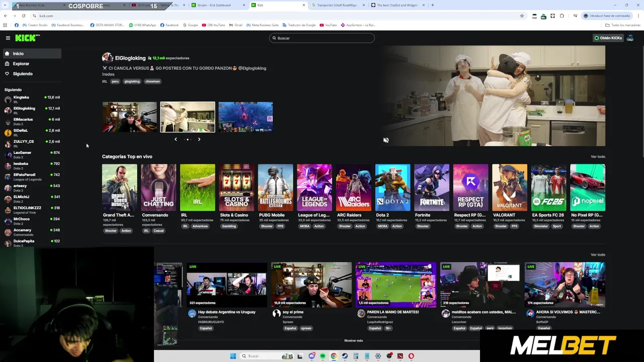Screen dimensions: 644x362
Task: Bookmark this page with star icon
Action: point(522,16)
